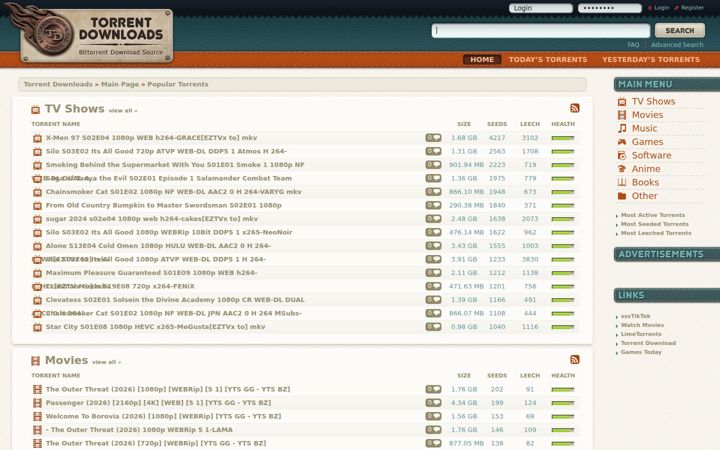This screenshot has height=450, width=720.
Task: Click film icon beside Passenger (2026)
Action: click(x=37, y=403)
